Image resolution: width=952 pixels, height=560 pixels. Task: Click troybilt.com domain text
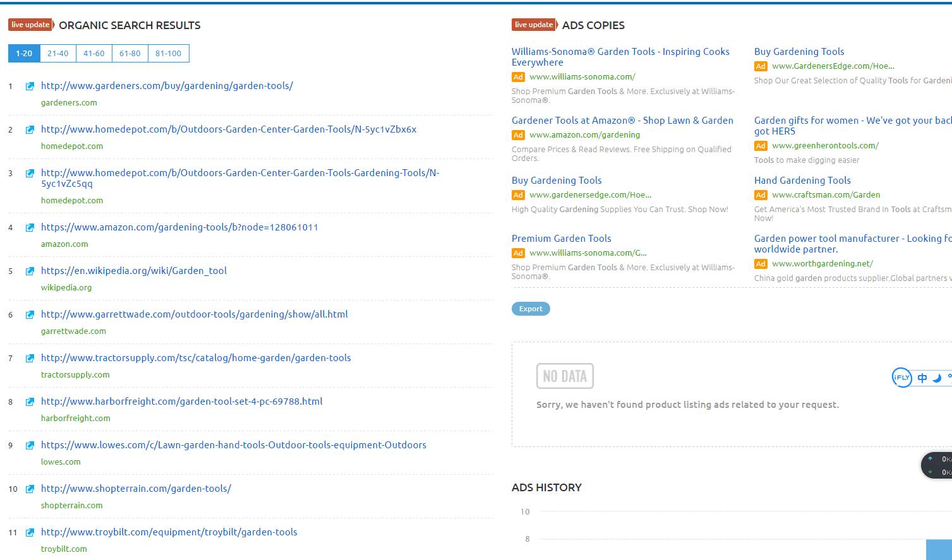64,549
